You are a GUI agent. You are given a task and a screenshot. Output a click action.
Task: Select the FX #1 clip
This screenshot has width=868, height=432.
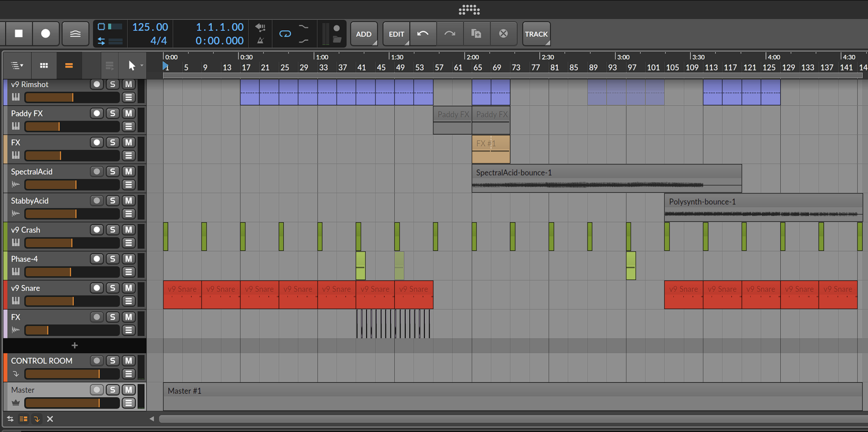point(491,149)
